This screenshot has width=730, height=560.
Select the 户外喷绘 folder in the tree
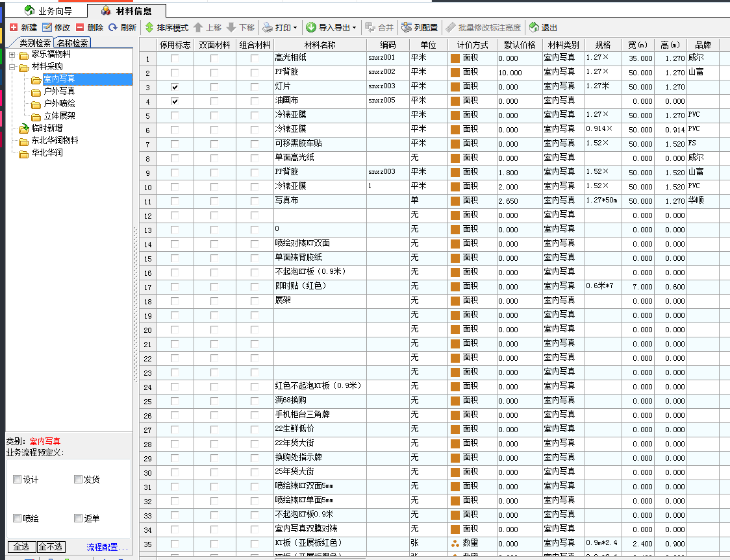click(x=59, y=104)
